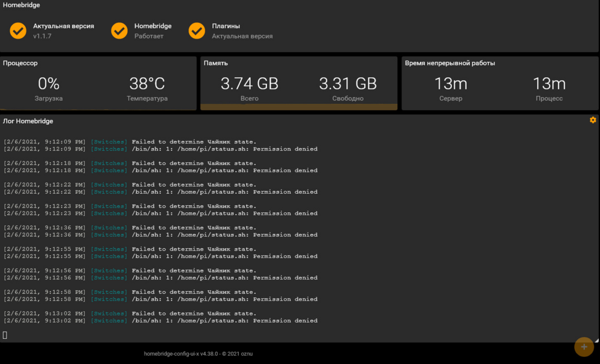
Task: Click the orange plus add-widget button
Action: pos(584,347)
